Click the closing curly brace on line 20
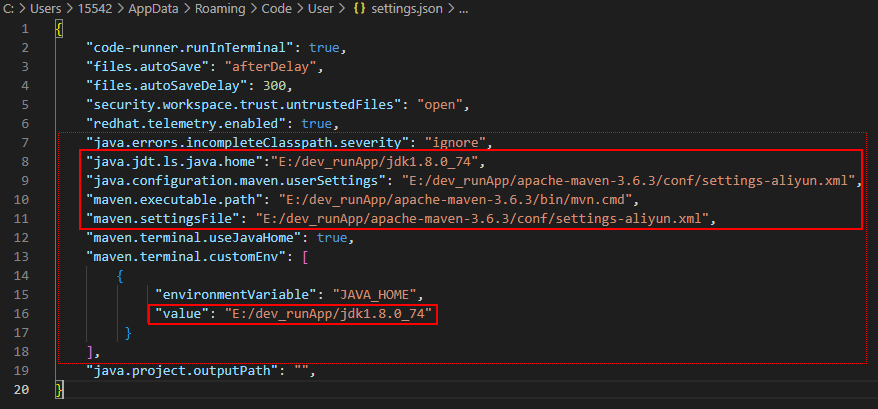This screenshot has height=409, width=878. (x=59, y=389)
